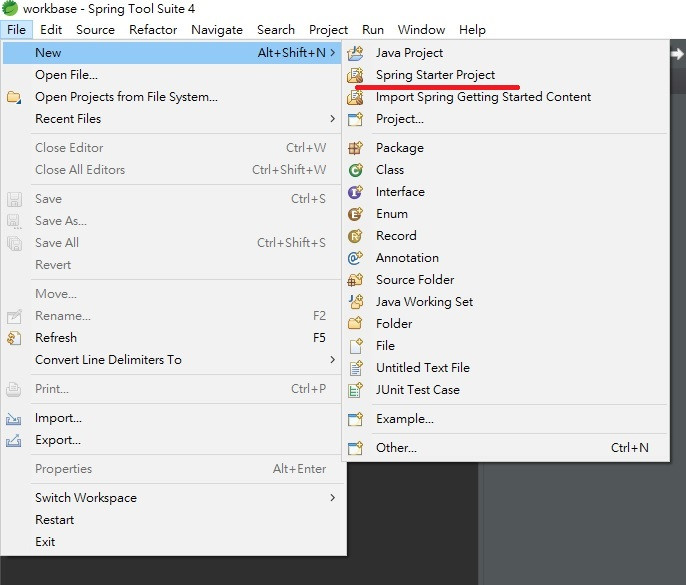Click the JUnit Test Case icon
686x585 pixels.
pyautogui.click(x=355, y=390)
